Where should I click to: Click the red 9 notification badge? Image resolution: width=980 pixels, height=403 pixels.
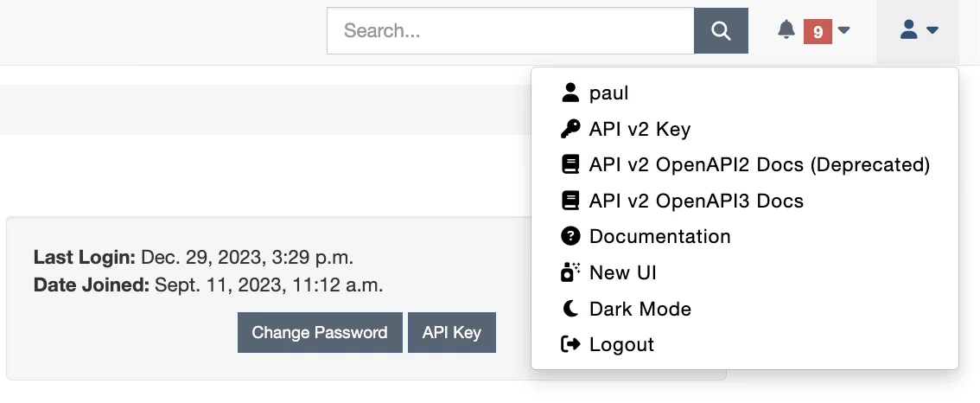point(818,31)
